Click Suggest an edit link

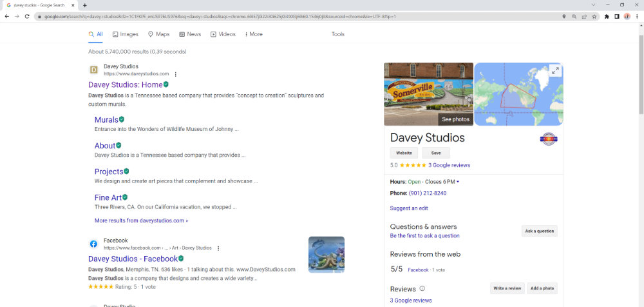[x=409, y=208]
